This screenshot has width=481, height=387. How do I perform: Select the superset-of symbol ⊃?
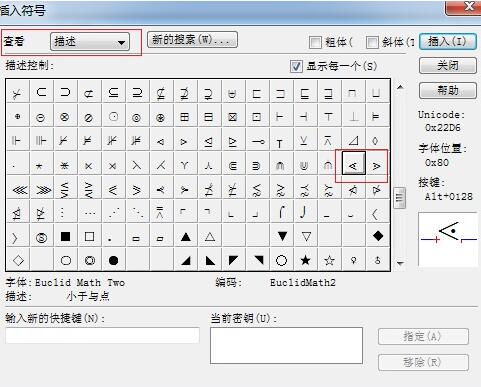tap(65, 92)
